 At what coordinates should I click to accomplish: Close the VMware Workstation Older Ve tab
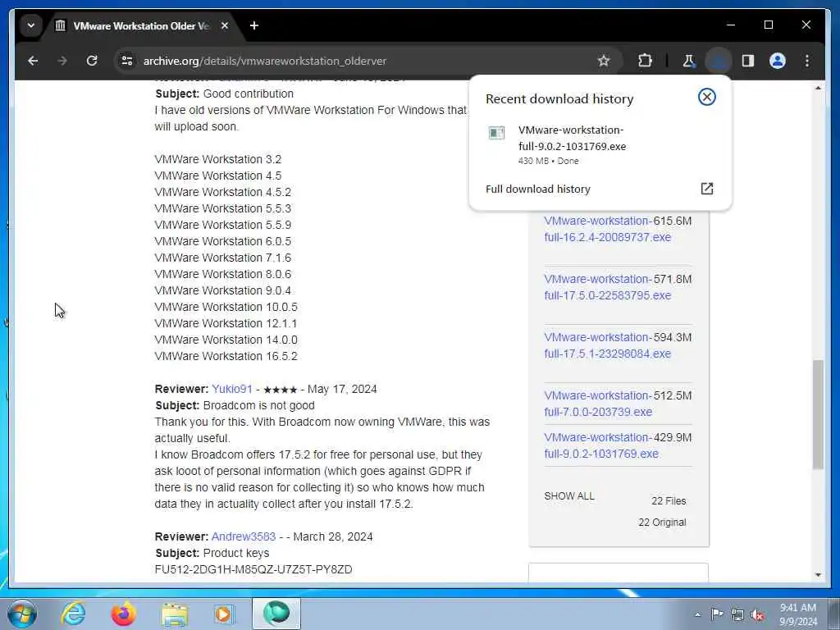[225, 25]
